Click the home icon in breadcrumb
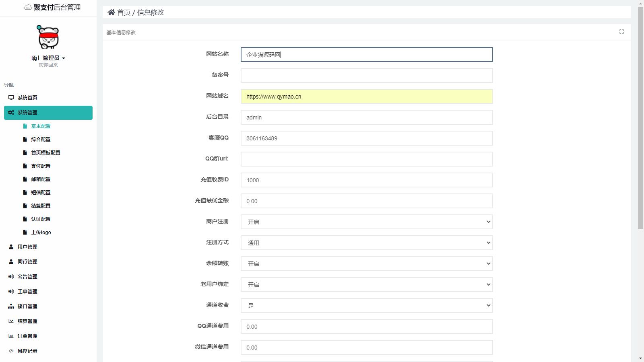644x362 pixels. click(x=111, y=12)
